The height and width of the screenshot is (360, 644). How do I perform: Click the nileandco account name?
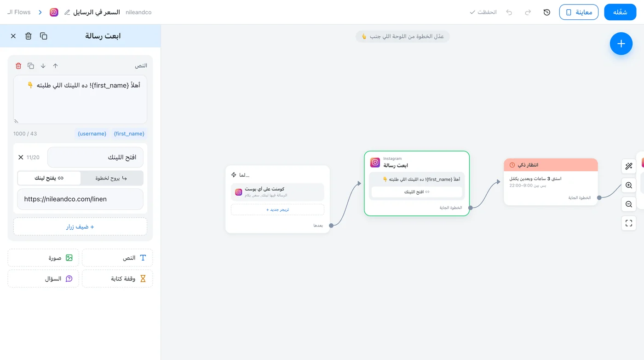click(x=138, y=12)
